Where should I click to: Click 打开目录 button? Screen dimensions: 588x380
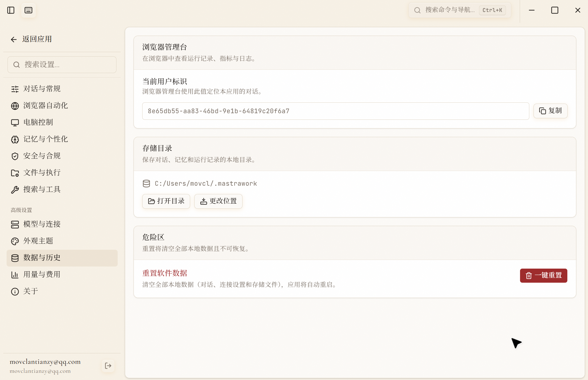(166, 201)
